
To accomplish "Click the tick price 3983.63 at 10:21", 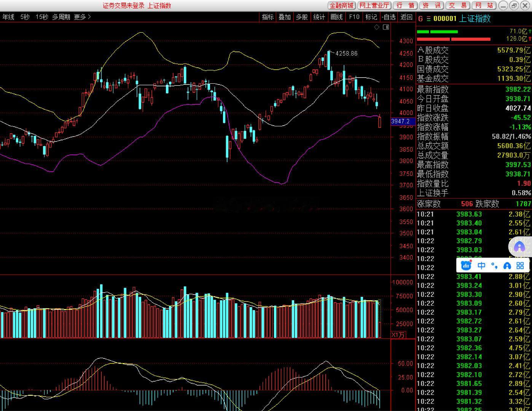I will point(469,214).
